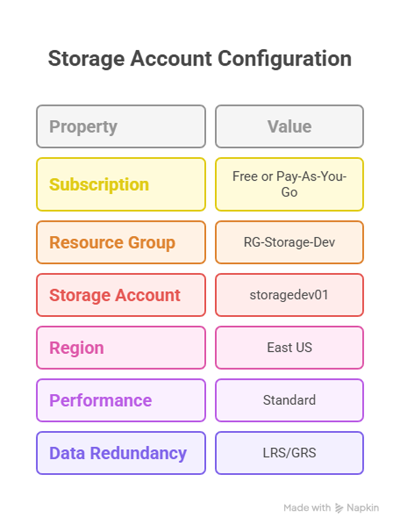Click the red Storage Account box
Image resolution: width=400 pixels, height=532 pixels.
[121, 295]
